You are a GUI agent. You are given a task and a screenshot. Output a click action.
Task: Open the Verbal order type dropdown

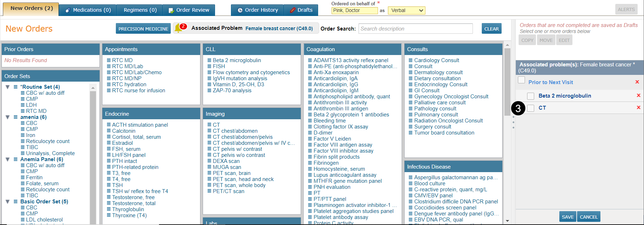click(x=406, y=10)
